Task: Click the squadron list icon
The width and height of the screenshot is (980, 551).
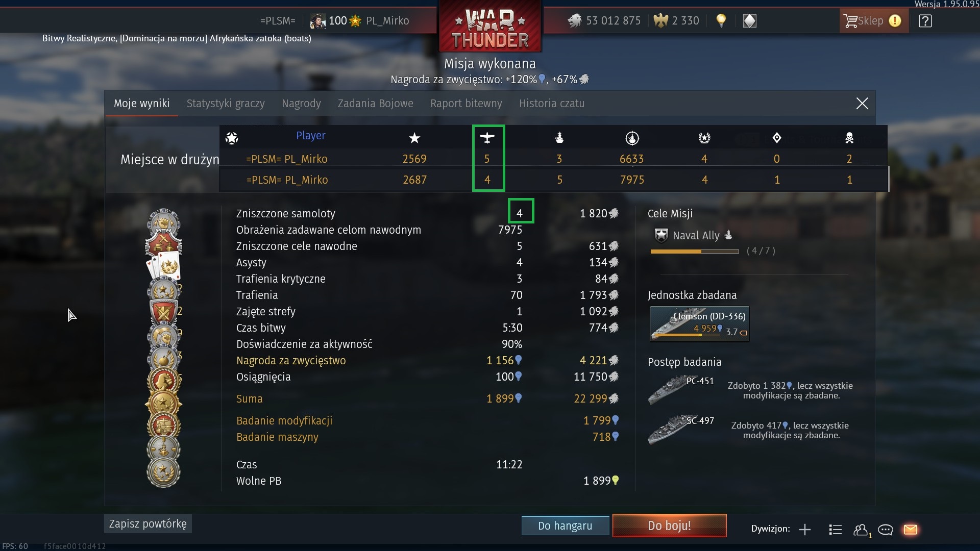Action: point(836,530)
